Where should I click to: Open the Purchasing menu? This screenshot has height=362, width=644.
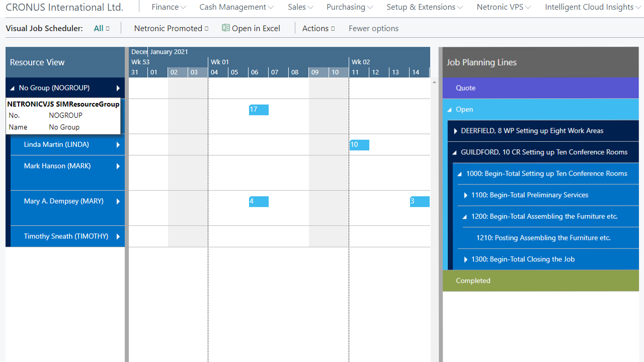[350, 7]
